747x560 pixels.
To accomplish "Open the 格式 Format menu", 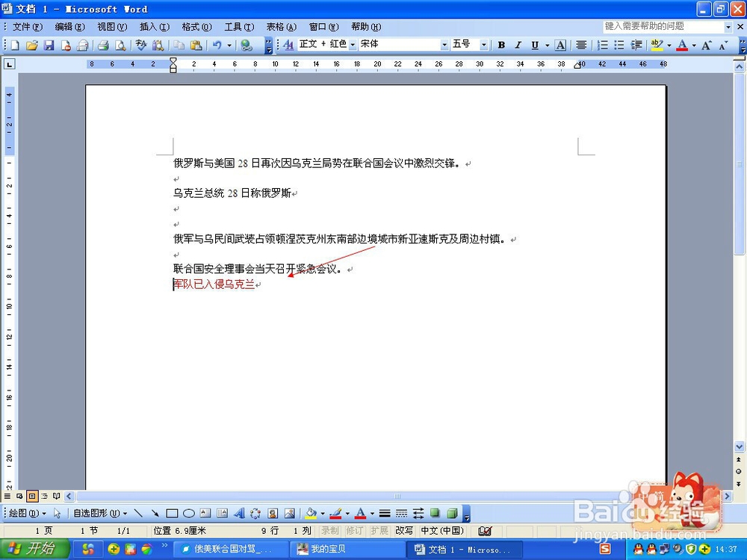I will [x=196, y=27].
